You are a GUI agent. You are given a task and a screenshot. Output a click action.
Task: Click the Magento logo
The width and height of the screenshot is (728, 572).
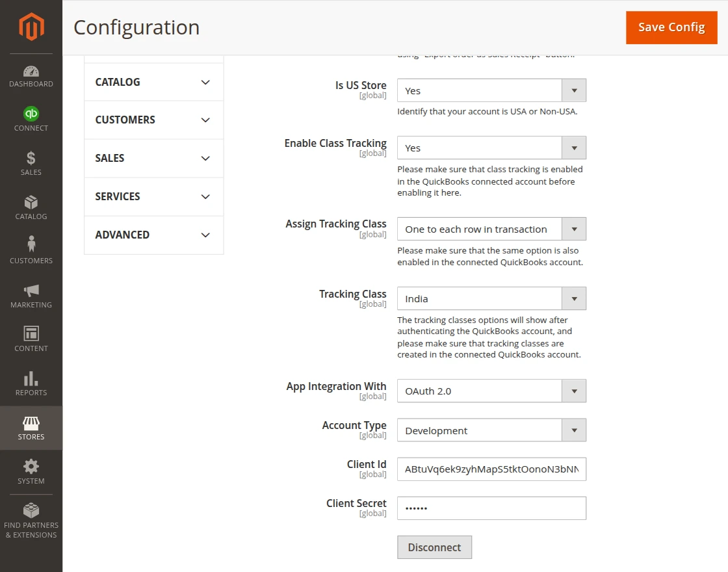(31, 26)
